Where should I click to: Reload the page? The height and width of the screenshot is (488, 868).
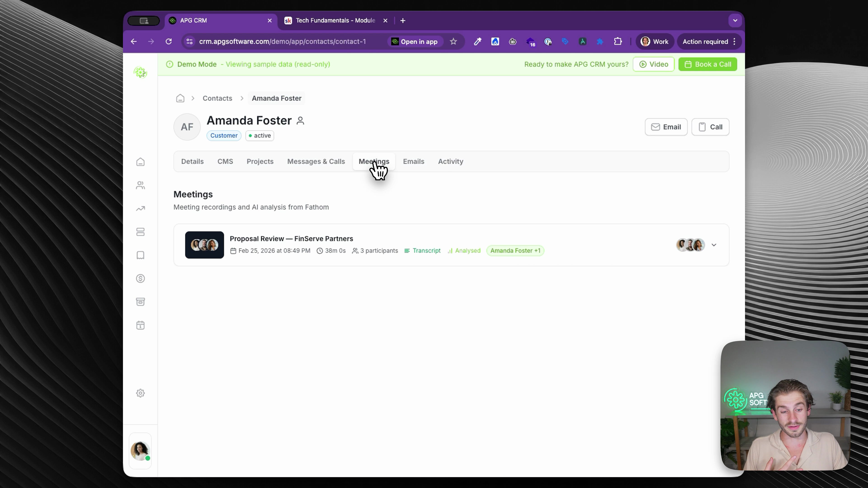168,41
